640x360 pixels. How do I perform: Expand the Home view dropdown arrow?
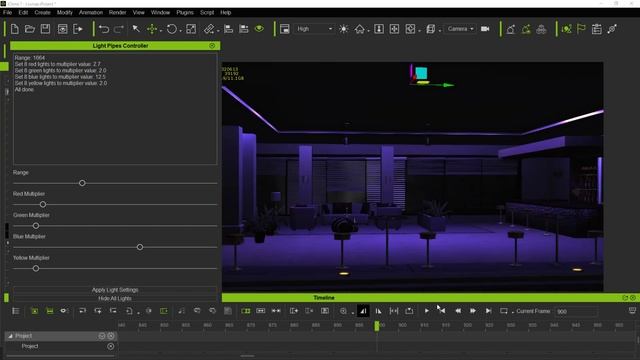pyautogui.click(x=368, y=31)
